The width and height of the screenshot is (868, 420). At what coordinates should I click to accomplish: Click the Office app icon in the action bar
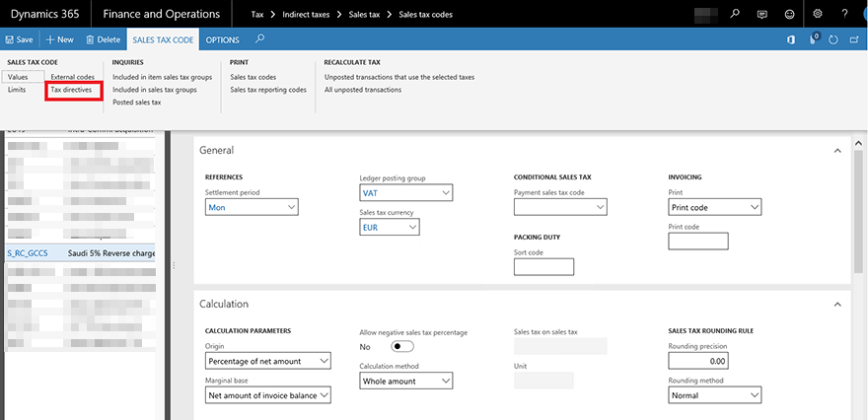coord(791,39)
